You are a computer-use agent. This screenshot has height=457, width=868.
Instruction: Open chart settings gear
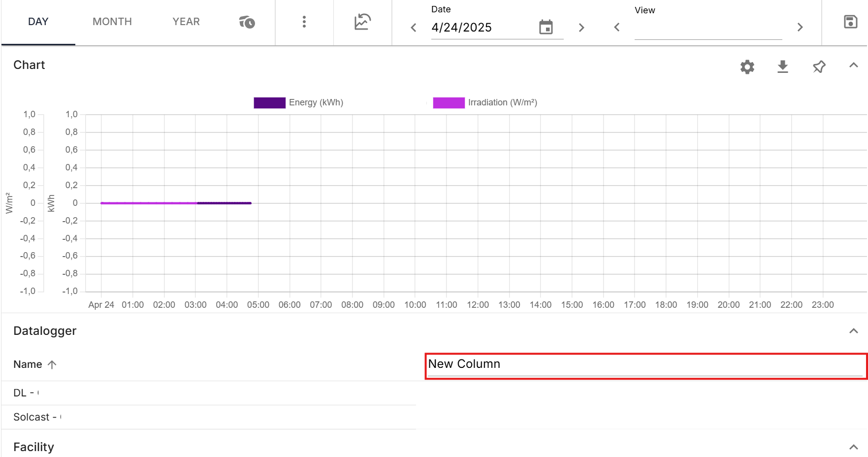[747, 67]
